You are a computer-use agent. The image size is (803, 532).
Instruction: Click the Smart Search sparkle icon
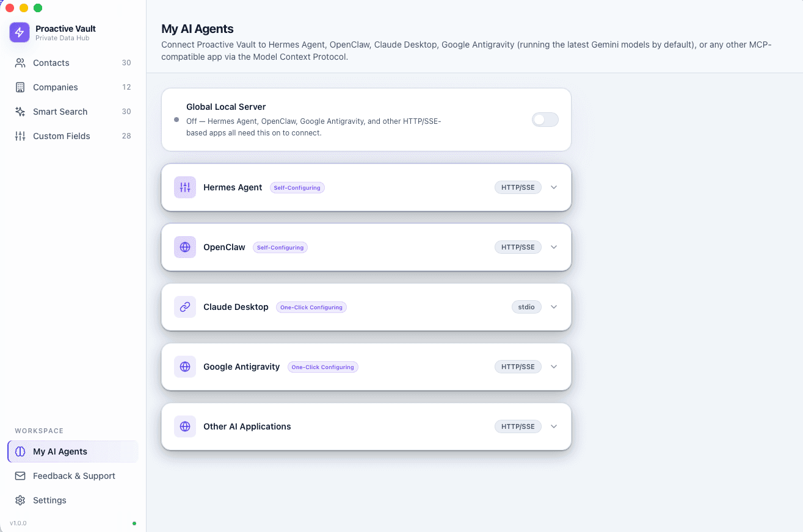tap(20, 112)
